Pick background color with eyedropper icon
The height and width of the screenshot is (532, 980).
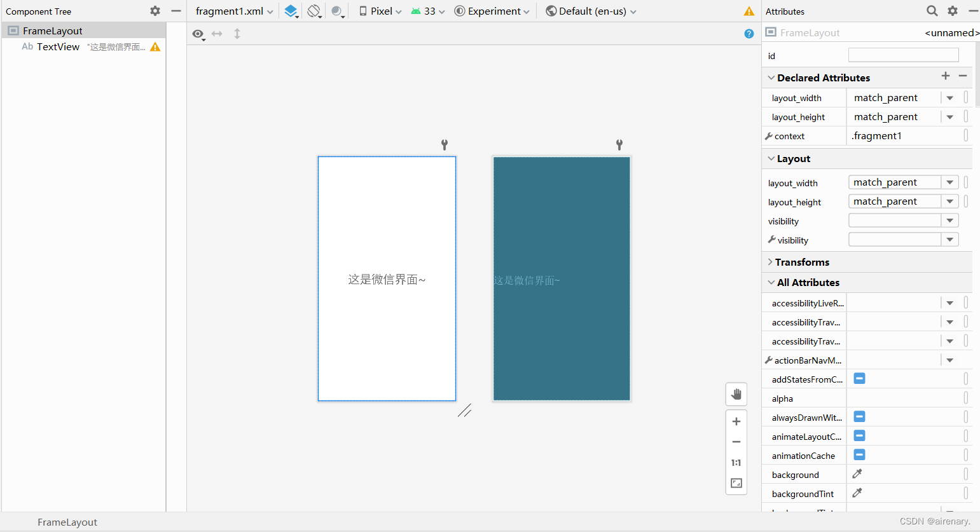857,474
